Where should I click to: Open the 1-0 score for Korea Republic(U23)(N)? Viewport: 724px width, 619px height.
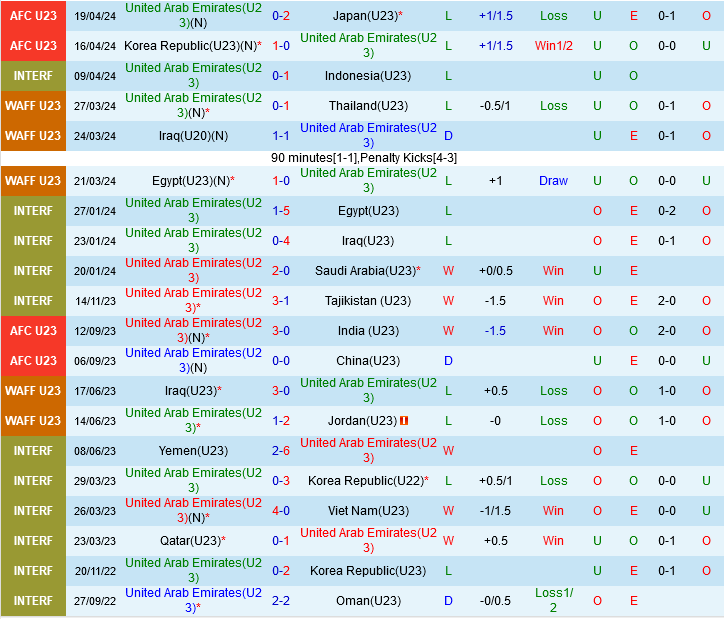pyautogui.click(x=281, y=46)
